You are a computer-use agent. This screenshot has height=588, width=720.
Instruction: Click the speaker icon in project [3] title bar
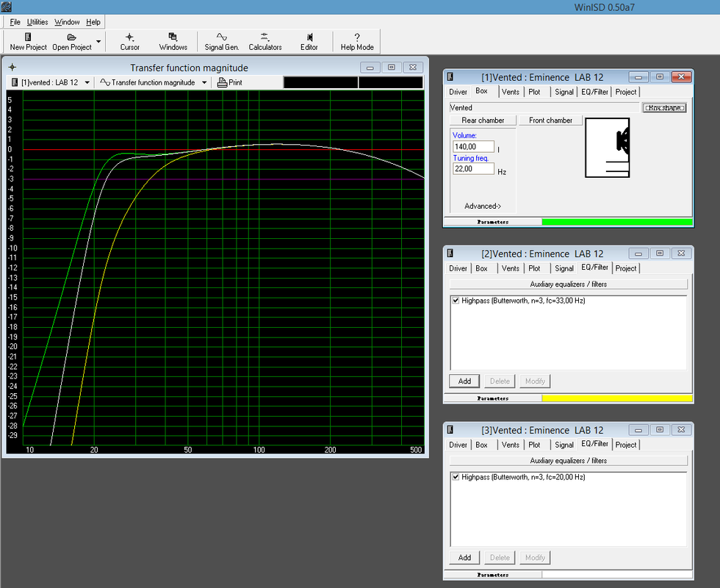(450, 429)
